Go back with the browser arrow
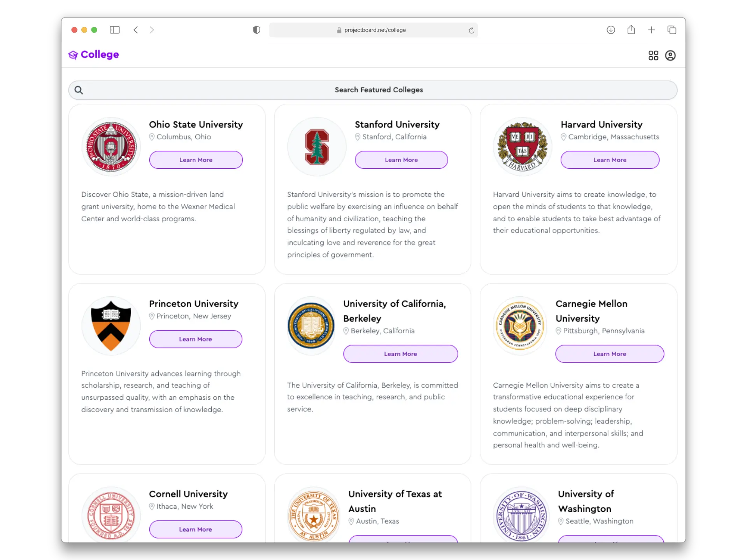 tap(136, 30)
